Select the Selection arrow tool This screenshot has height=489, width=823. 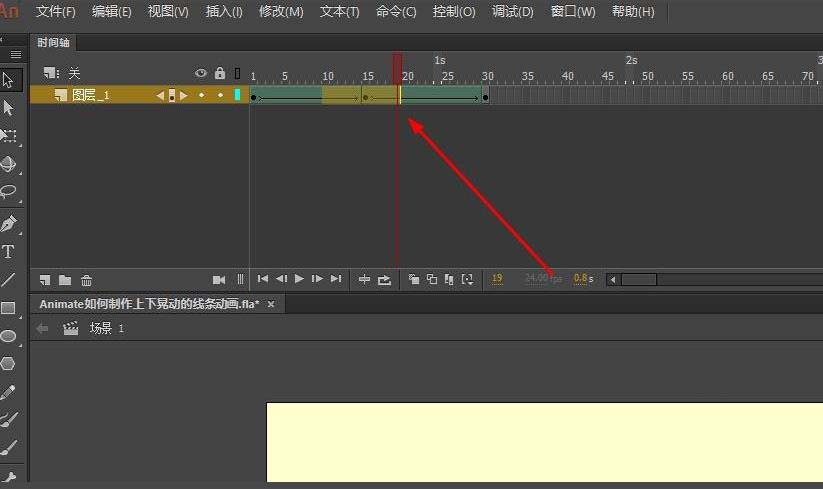(x=8, y=79)
